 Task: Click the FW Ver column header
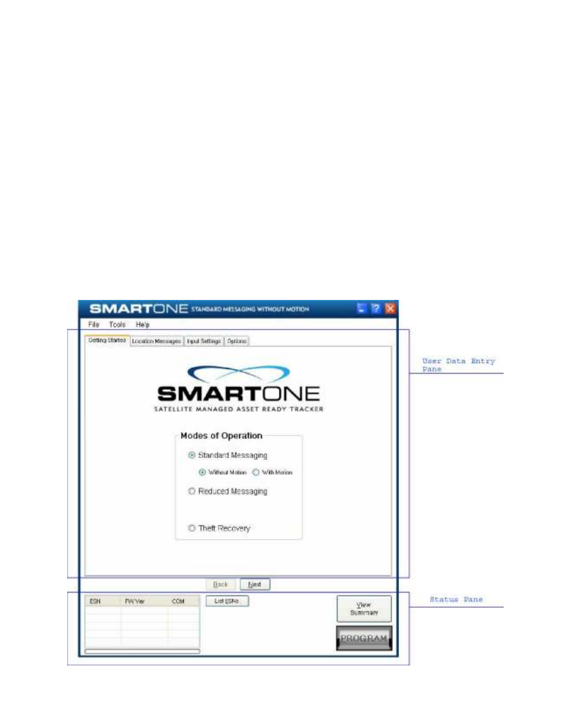click(x=144, y=601)
